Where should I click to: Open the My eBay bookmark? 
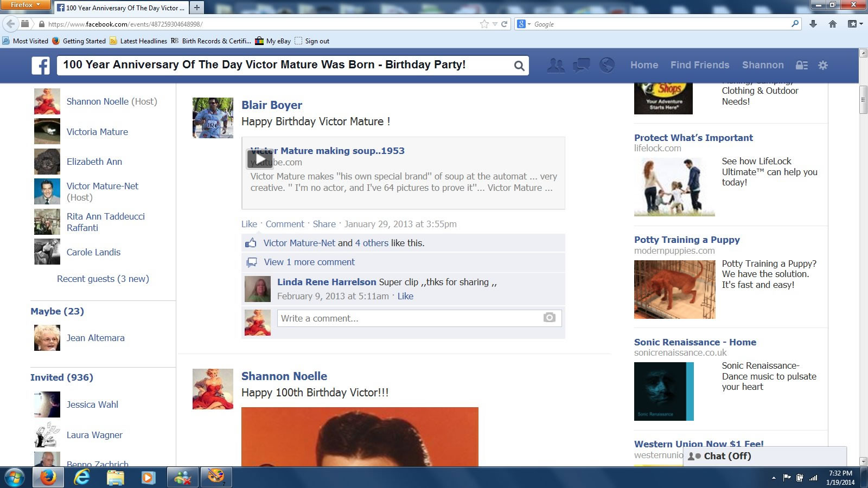pos(273,41)
